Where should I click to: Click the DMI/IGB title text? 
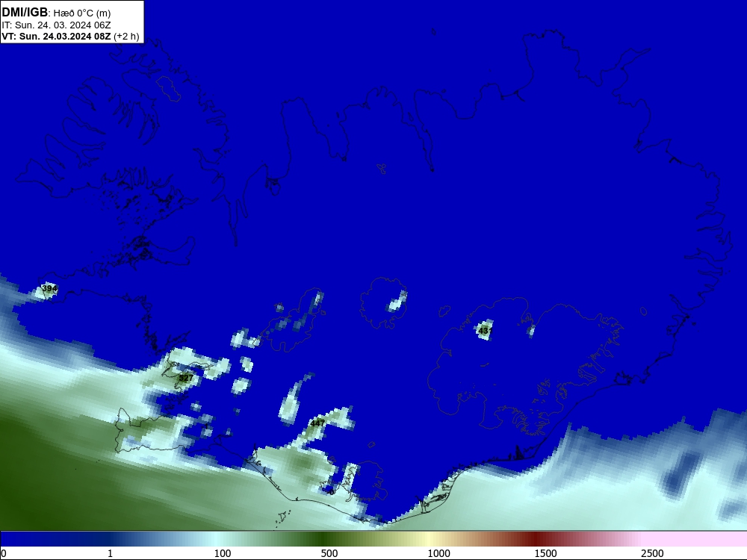click(25, 13)
